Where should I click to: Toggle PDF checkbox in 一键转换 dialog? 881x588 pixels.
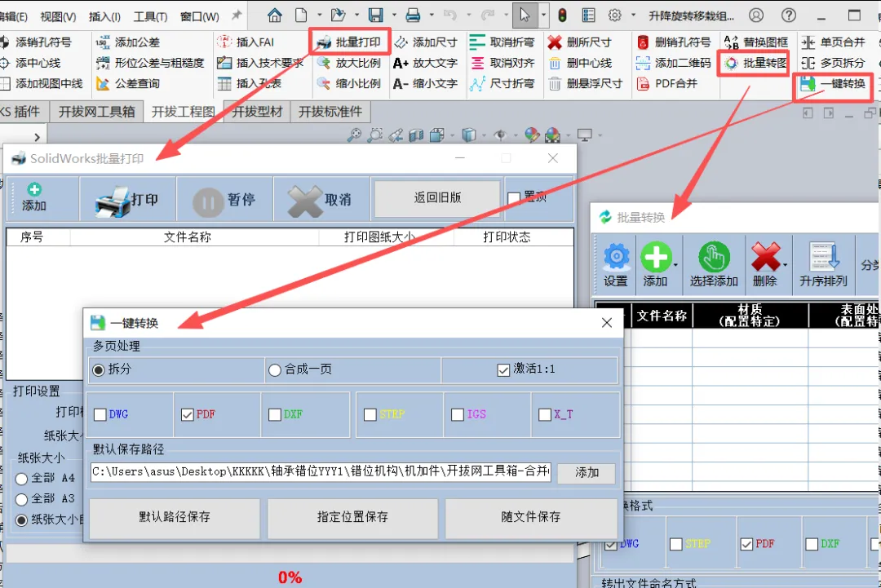(x=188, y=414)
